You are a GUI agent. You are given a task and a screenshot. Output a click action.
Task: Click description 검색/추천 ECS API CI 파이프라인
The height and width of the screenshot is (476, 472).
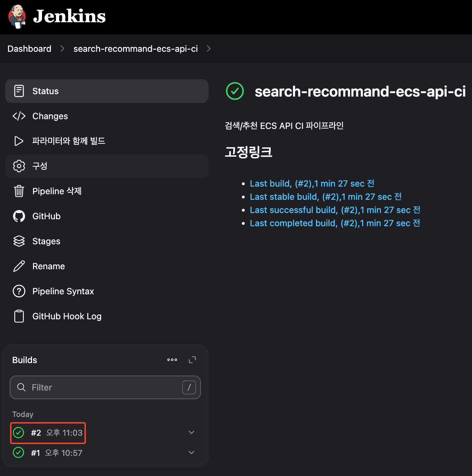point(284,125)
